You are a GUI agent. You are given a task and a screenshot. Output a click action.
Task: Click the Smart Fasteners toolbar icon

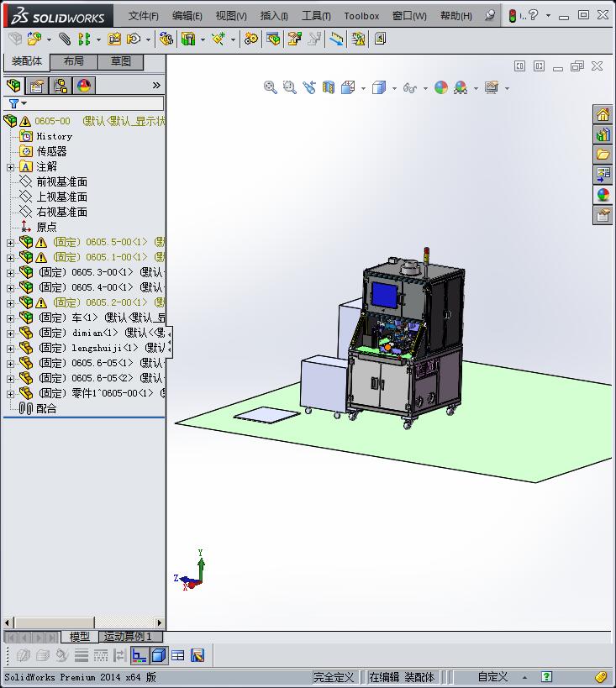point(113,39)
